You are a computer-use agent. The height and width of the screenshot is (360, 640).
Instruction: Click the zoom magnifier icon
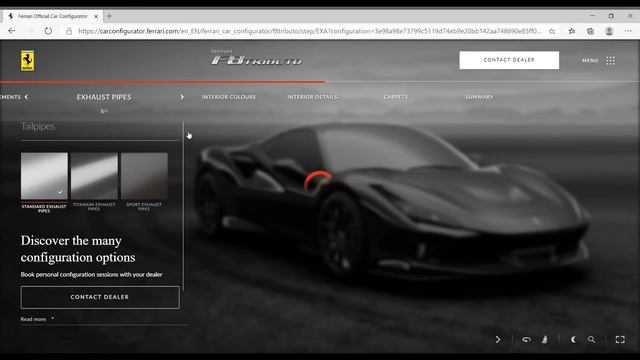591,340
